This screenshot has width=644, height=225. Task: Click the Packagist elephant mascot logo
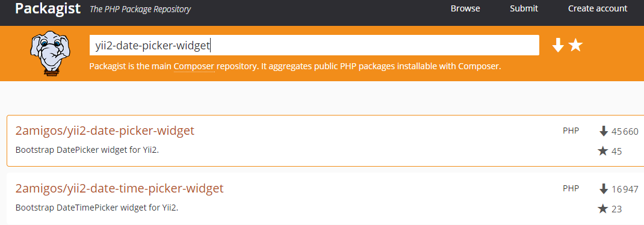tap(50, 54)
